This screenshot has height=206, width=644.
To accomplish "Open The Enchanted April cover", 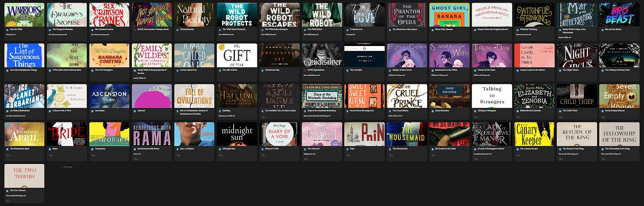I will click(24, 134).
